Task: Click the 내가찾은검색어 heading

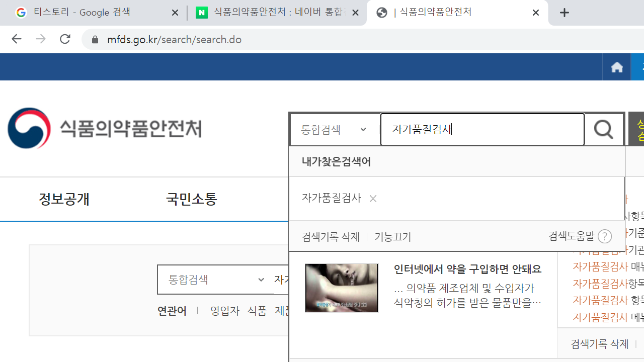Action: 336,161
